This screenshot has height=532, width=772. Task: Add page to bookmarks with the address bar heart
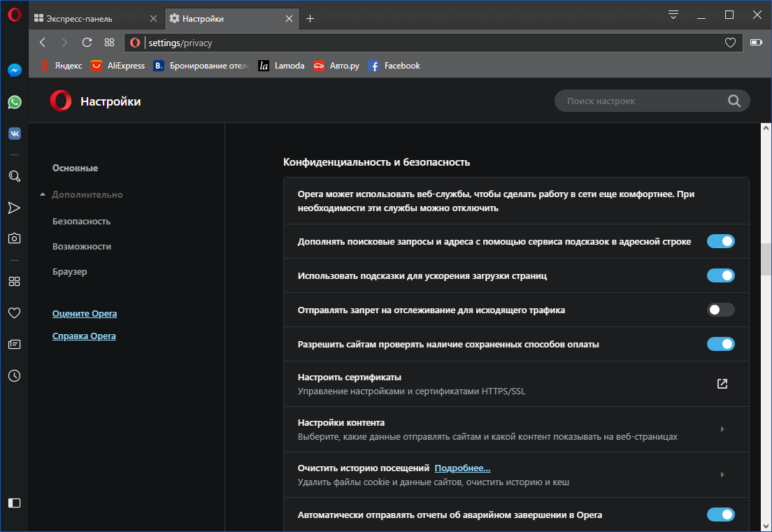pyautogui.click(x=730, y=43)
